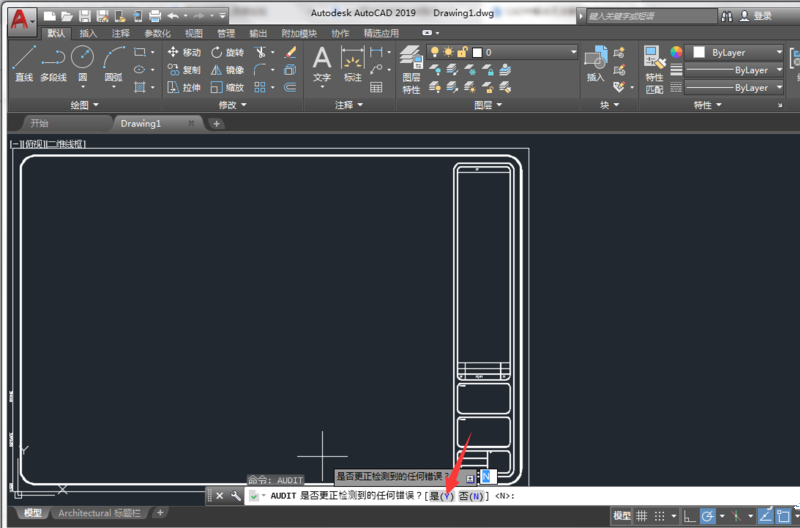This screenshot has width=800, height=528.
Task: Select the 多段线 (Polyline) tool
Action: [x=53, y=62]
